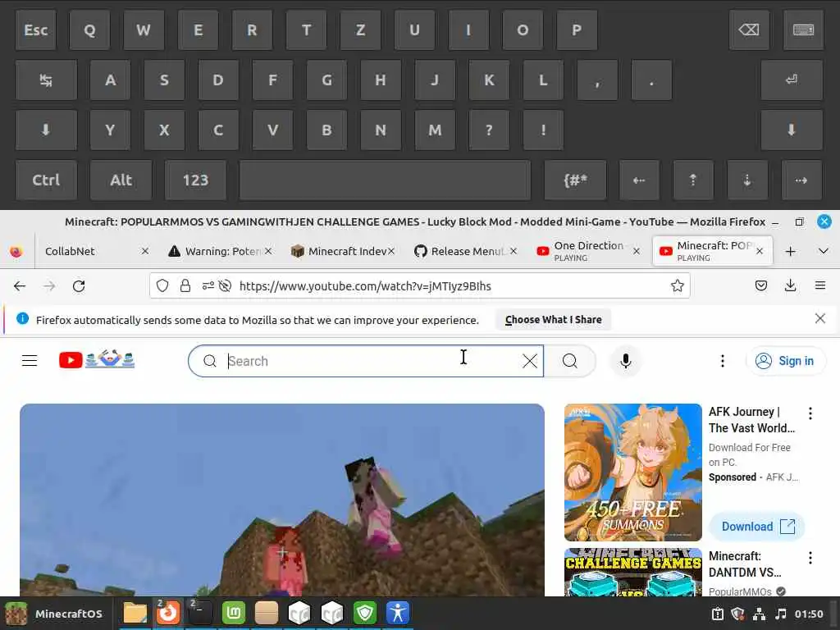Go to YouTube home via the logo

[x=97, y=360]
